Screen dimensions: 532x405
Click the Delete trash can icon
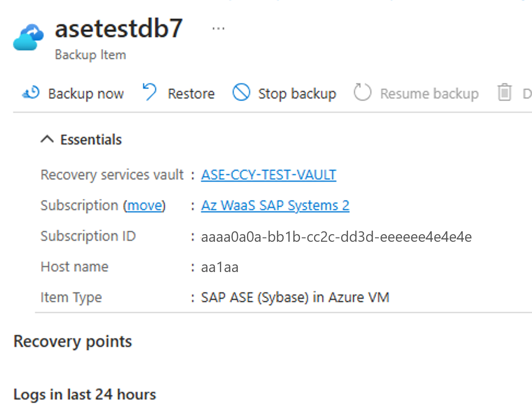click(x=504, y=92)
